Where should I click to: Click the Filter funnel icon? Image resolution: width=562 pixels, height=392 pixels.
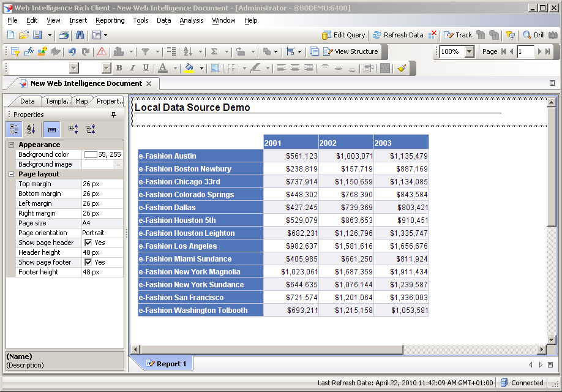[145, 51]
